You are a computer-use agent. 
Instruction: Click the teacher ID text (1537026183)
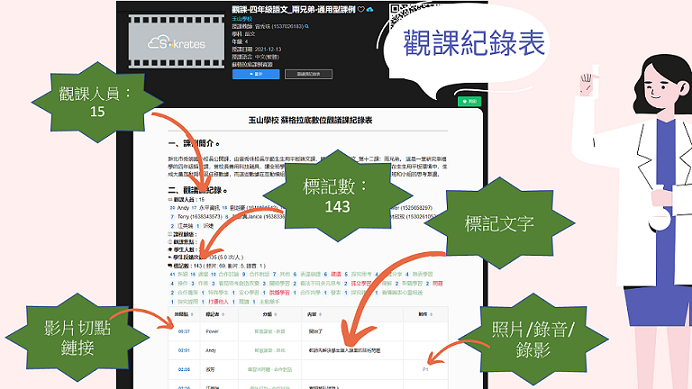288,26
